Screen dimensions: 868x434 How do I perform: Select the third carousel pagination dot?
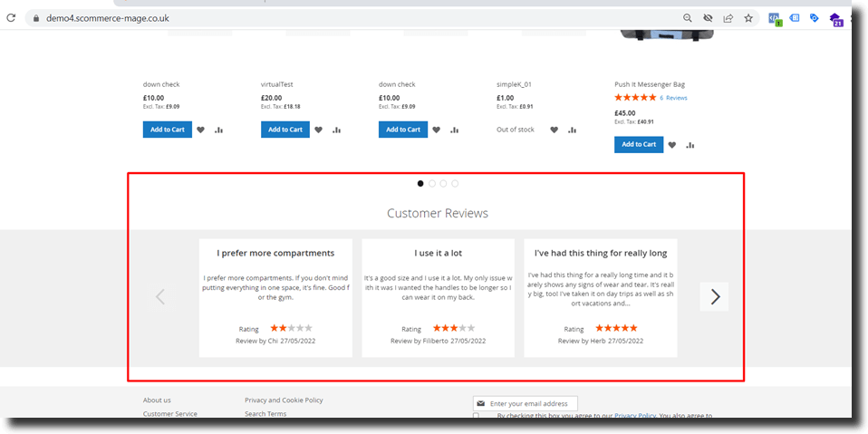pos(443,183)
